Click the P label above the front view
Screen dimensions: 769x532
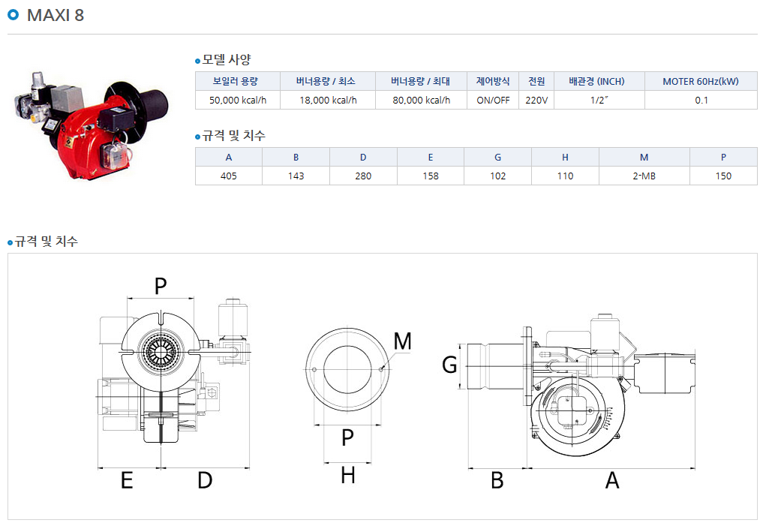click(x=161, y=286)
